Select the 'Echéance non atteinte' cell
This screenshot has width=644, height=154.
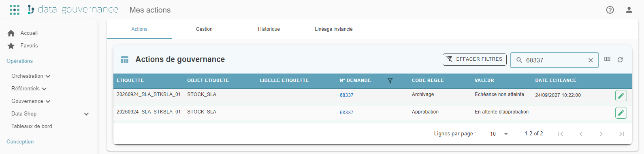point(499,94)
